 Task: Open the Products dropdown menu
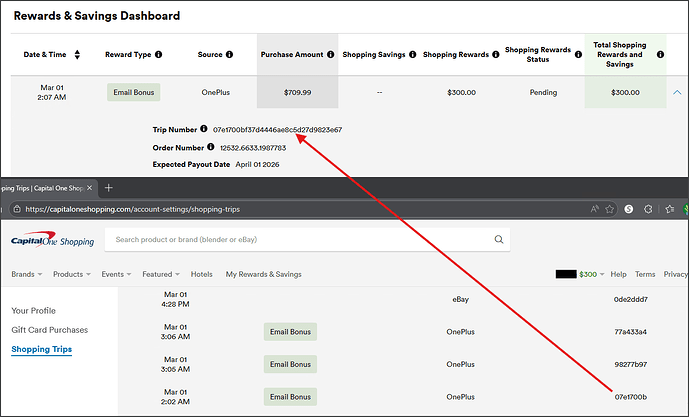coord(72,274)
